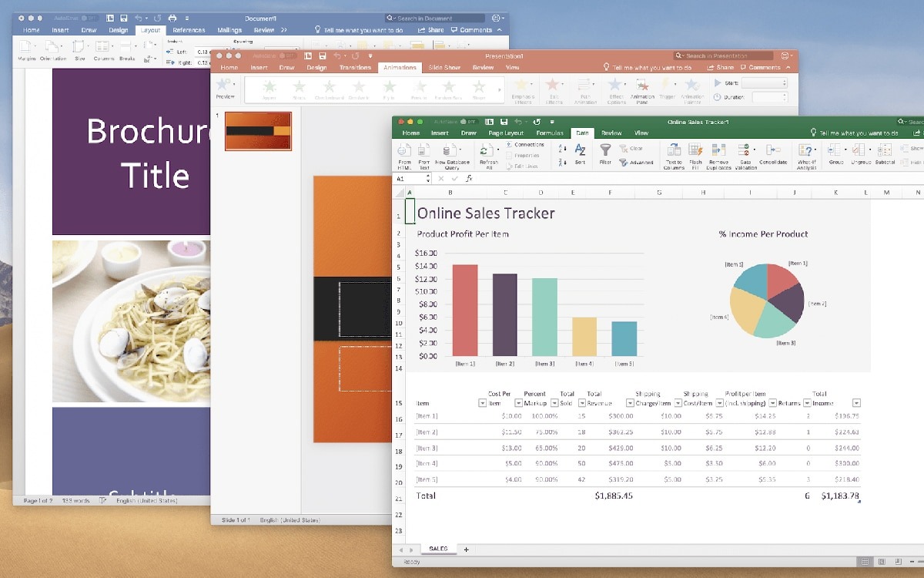The image size is (924, 578).
Task: Open Returns column filter dropdown
Action: [x=807, y=403]
